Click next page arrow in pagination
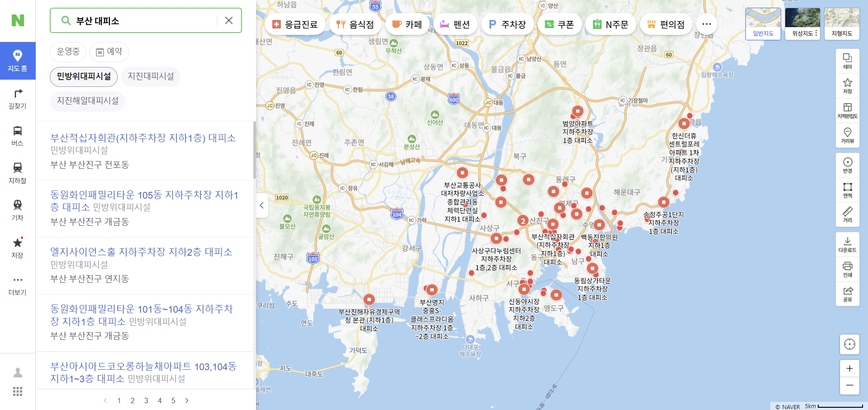 187,400
